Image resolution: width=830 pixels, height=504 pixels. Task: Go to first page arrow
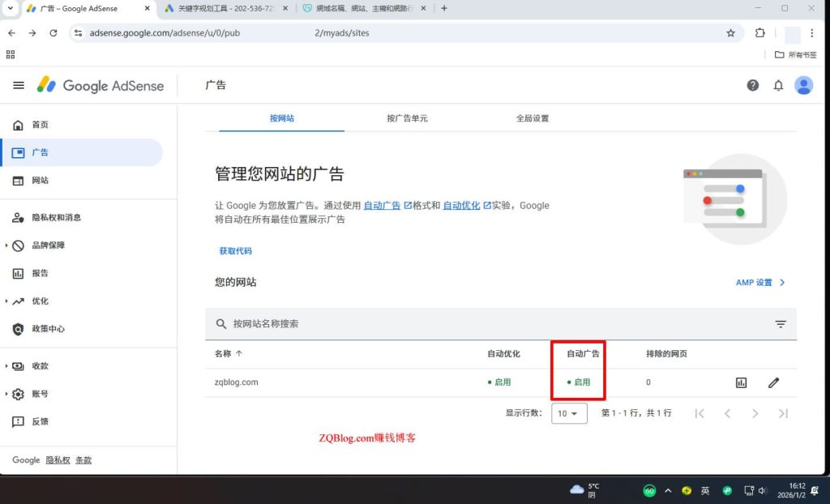(x=700, y=413)
